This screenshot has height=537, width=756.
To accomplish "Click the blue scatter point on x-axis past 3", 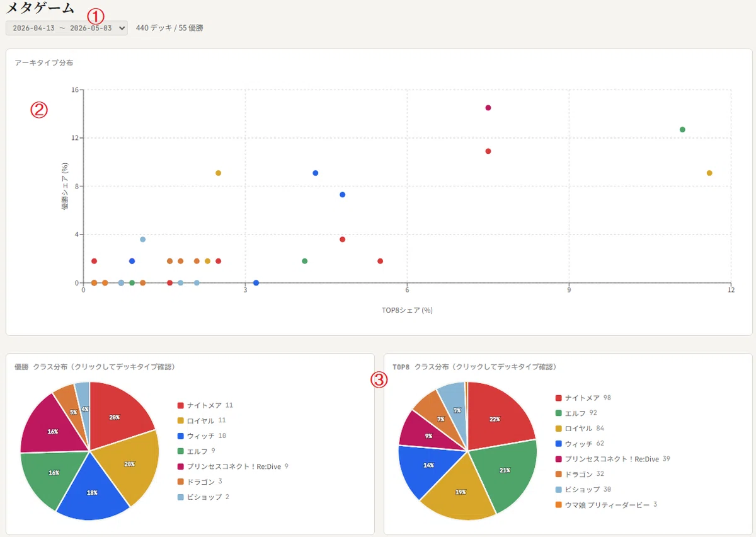I will [x=256, y=283].
